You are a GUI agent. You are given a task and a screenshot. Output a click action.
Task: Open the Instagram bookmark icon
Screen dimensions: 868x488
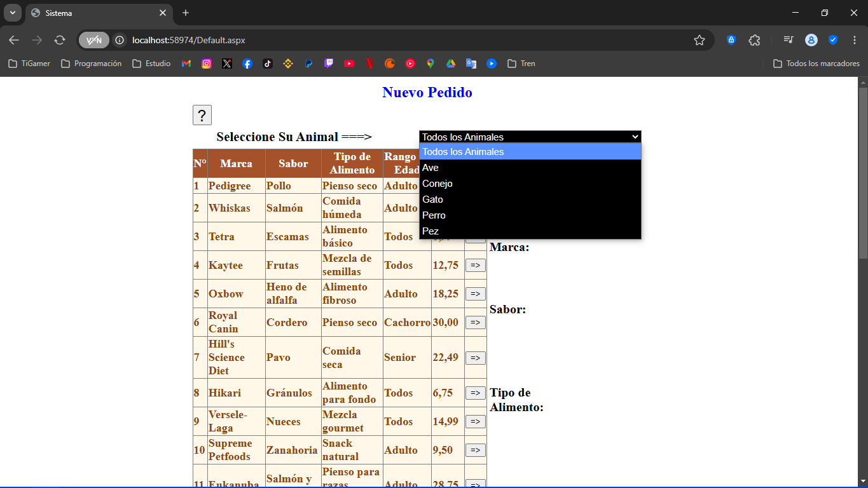pos(207,64)
